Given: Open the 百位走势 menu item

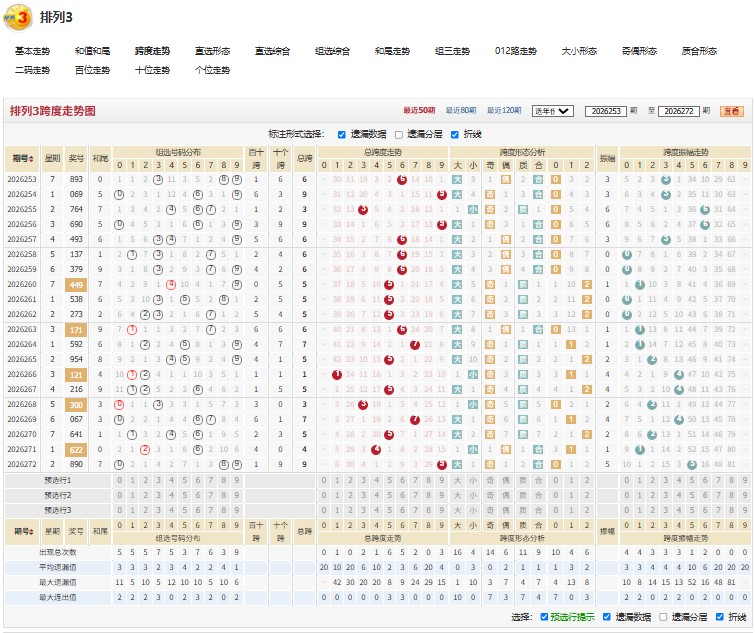Looking at the screenshot, I should [92, 70].
